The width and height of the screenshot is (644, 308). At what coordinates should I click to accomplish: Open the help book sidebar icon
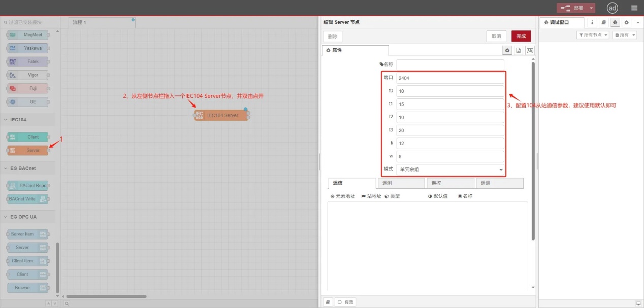tap(603, 22)
